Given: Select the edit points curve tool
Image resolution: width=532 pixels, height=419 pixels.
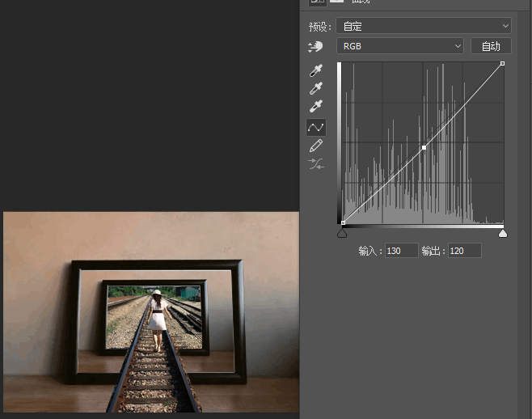Looking at the screenshot, I should (x=316, y=127).
